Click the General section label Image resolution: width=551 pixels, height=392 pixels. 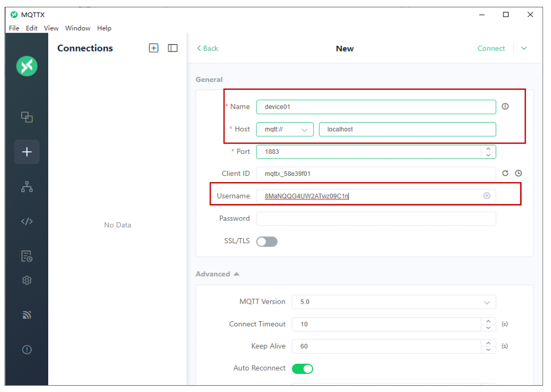point(209,79)
